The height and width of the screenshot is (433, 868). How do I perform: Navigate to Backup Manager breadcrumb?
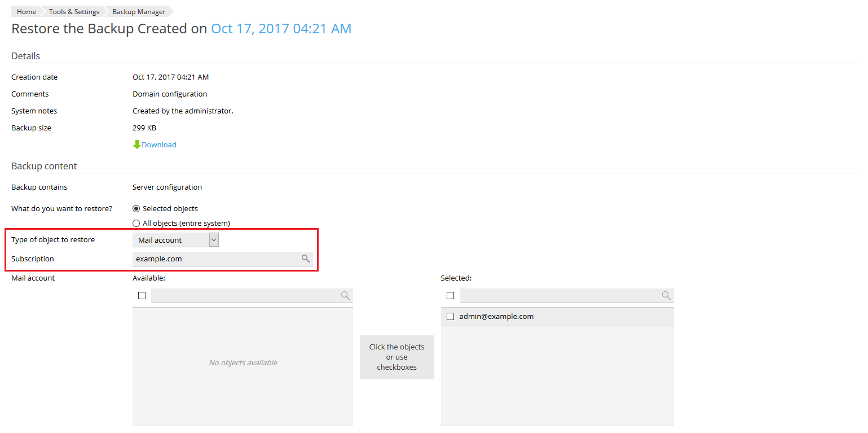point(139,12)
